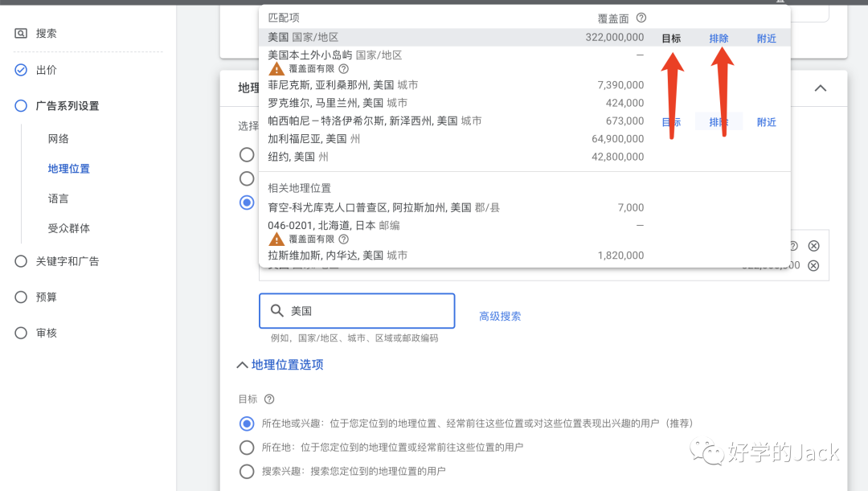
Task: Open 高级搜索 link
Action: coord(500,316)
